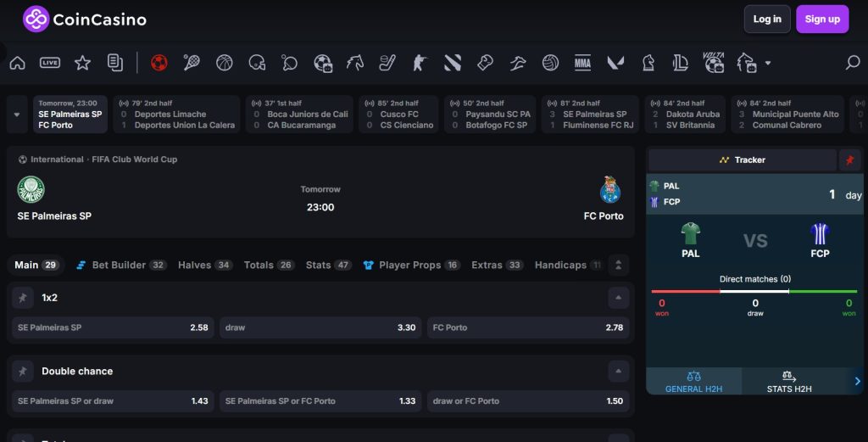The height and width of the screenshot is (442, 868).
Task: Open the LIVE events icon
Action: click(x=50, y=63)
